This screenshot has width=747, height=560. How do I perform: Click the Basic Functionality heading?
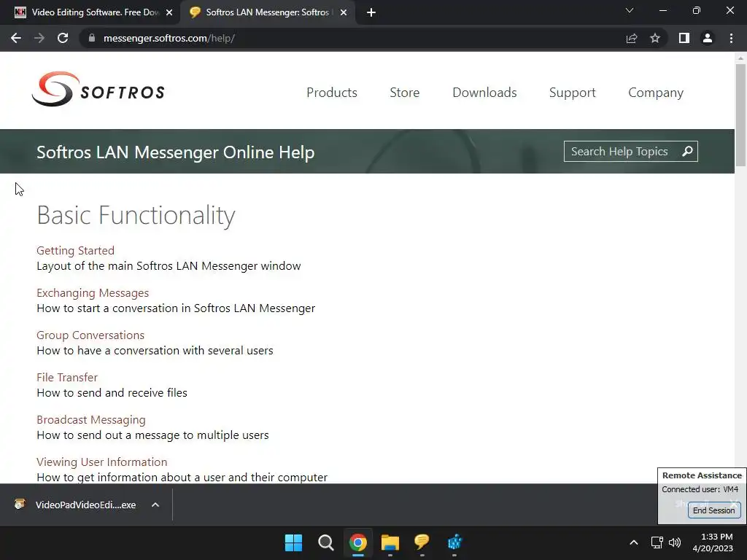[x=136, y=215]
